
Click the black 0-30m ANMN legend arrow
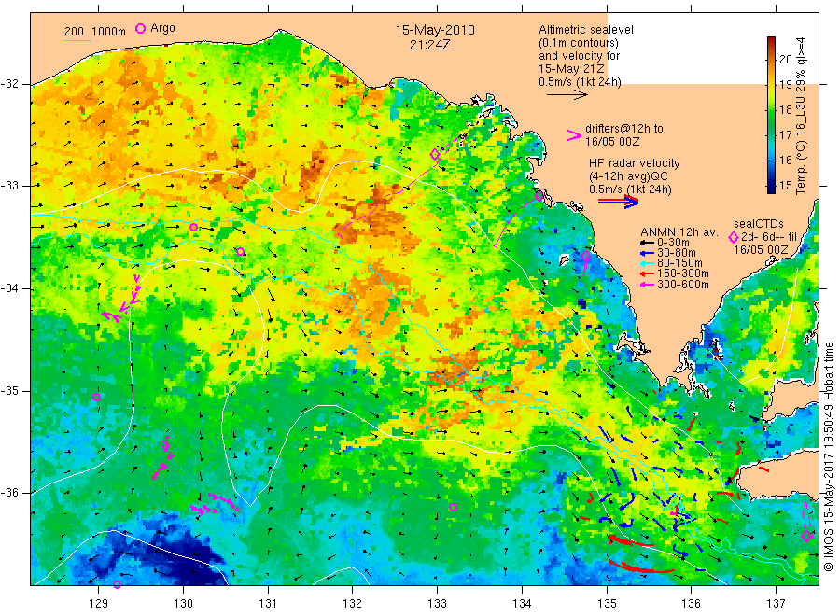tap(647, 243)
